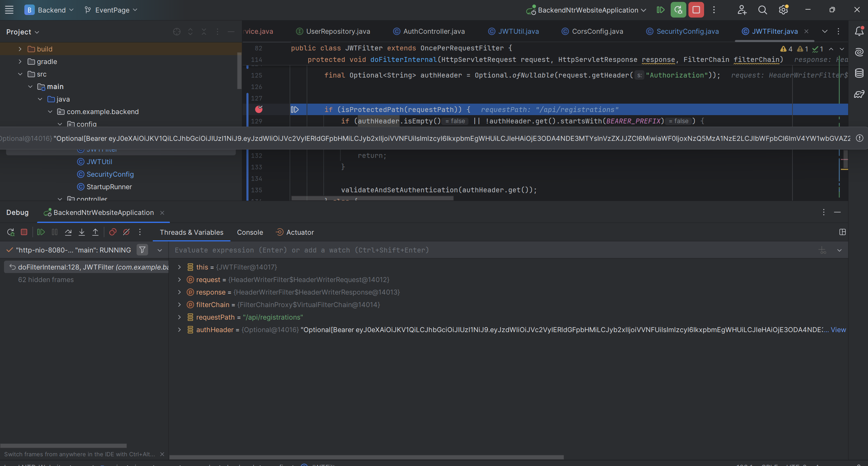Viewport: 868px width, 466px height.
Task: Click the Step Into debug icon
Action: point(82,232)
